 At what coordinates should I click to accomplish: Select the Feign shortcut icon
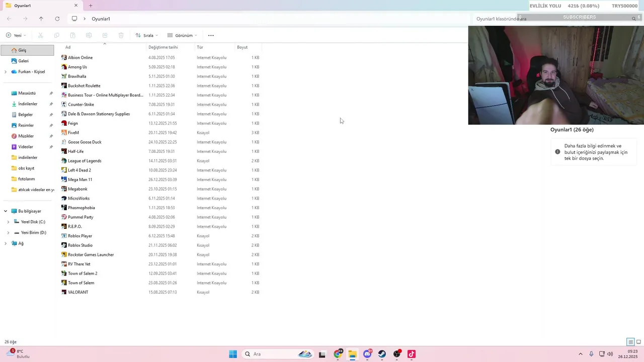[x=64, y=123]
